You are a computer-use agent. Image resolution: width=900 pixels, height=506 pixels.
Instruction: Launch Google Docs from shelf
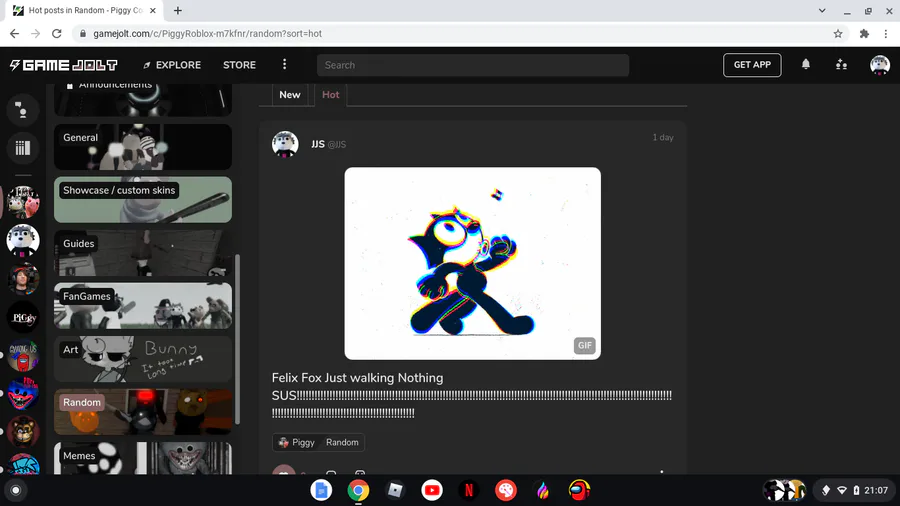click(x=321, y=491)
